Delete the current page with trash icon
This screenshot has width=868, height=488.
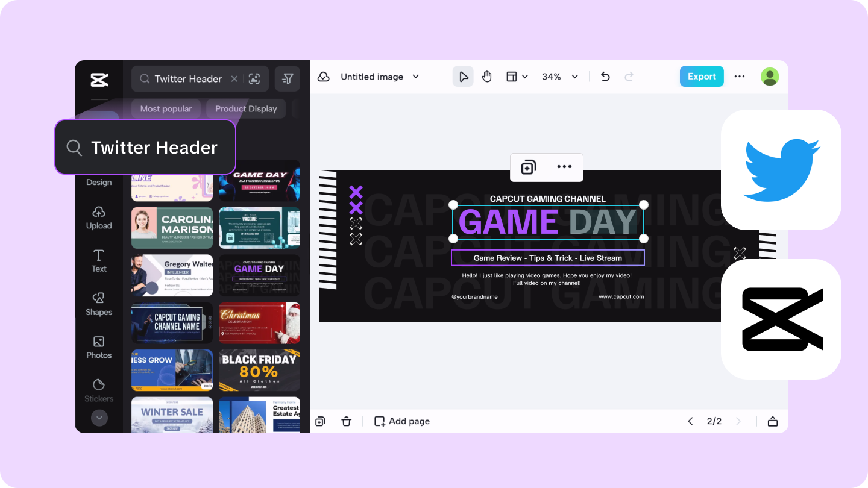pyautogui.click(x=347, y=421)
